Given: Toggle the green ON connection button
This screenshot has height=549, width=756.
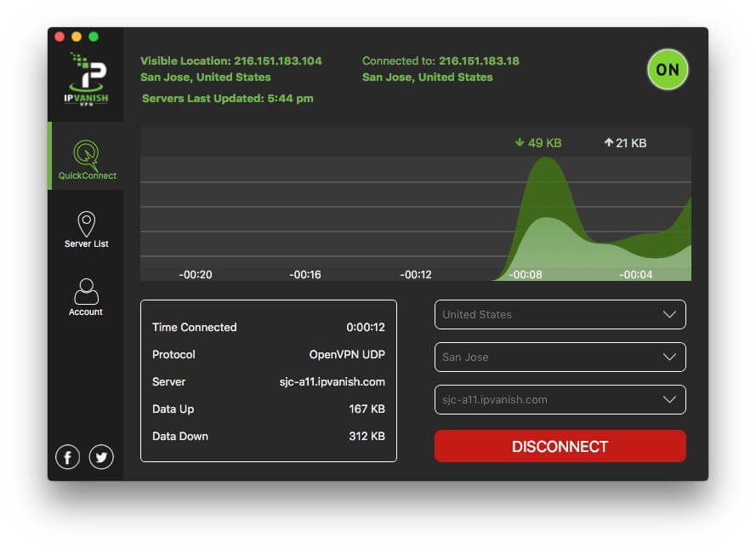Looking at the screenshot, I should (668, 70).
